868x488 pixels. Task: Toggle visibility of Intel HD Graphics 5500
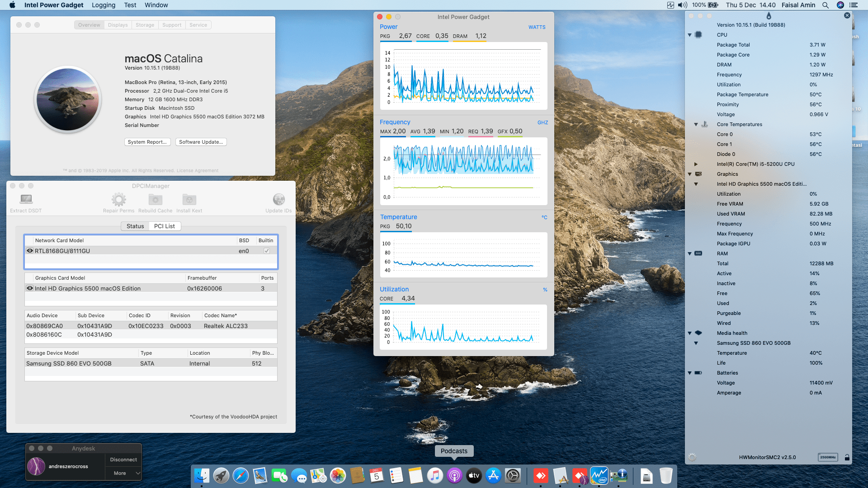pos(30,288)
